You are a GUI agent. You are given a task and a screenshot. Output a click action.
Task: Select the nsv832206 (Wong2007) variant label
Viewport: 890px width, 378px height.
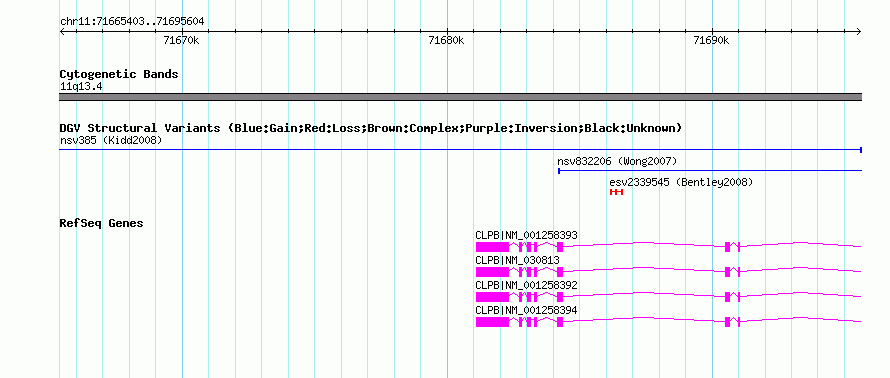coord(618,161)
